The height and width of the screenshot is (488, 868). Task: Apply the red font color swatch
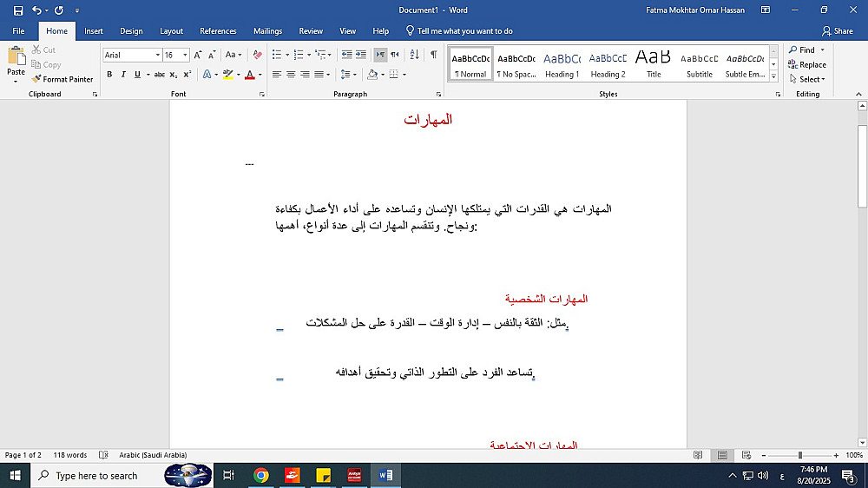(x=250, y=74)
